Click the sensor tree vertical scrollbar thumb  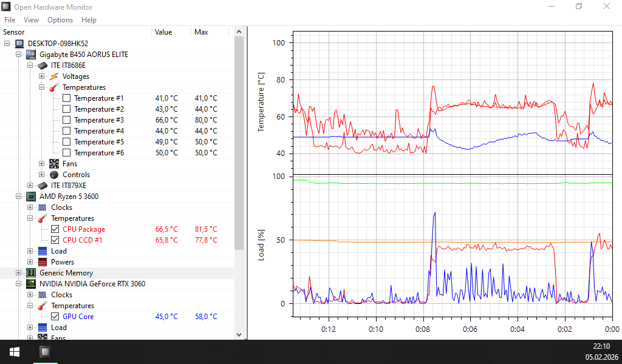tap(239, 143)
